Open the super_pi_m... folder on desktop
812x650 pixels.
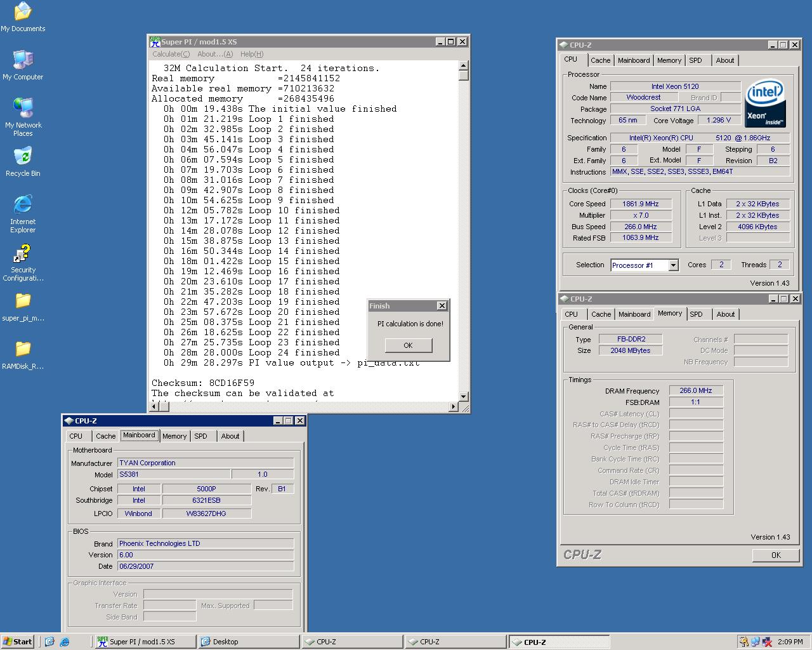[23, 307]
